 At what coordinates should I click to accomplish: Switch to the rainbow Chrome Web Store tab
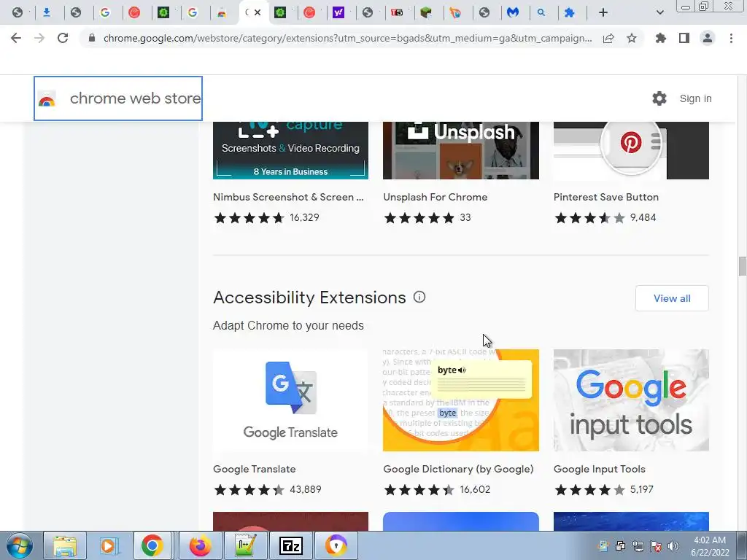[x=222, y=13]
